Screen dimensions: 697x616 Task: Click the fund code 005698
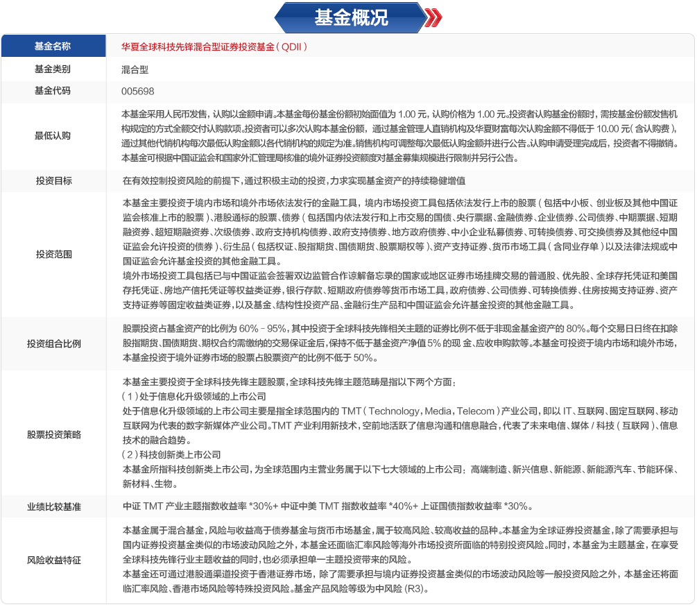(138, 91)
